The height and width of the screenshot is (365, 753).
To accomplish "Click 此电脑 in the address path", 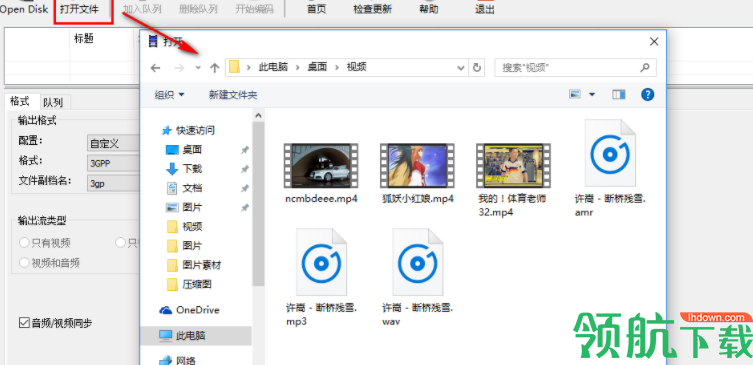I will coord(273,67).
